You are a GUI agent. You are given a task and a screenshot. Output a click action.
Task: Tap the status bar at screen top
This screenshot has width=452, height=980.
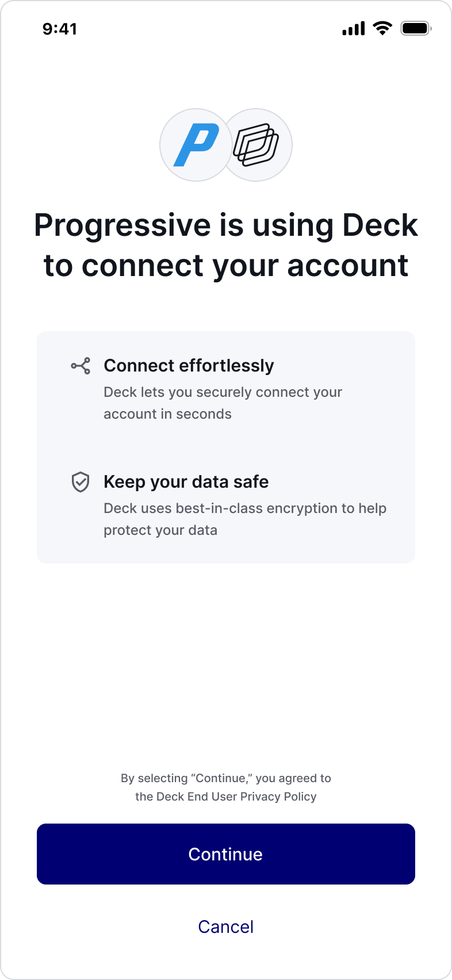click(226, 28)
